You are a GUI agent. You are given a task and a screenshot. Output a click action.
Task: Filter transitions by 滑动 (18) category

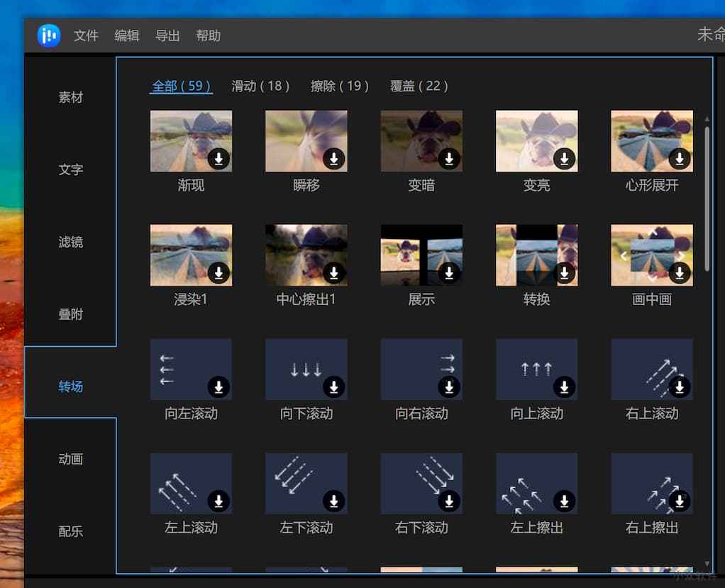[x=260, y=86]
